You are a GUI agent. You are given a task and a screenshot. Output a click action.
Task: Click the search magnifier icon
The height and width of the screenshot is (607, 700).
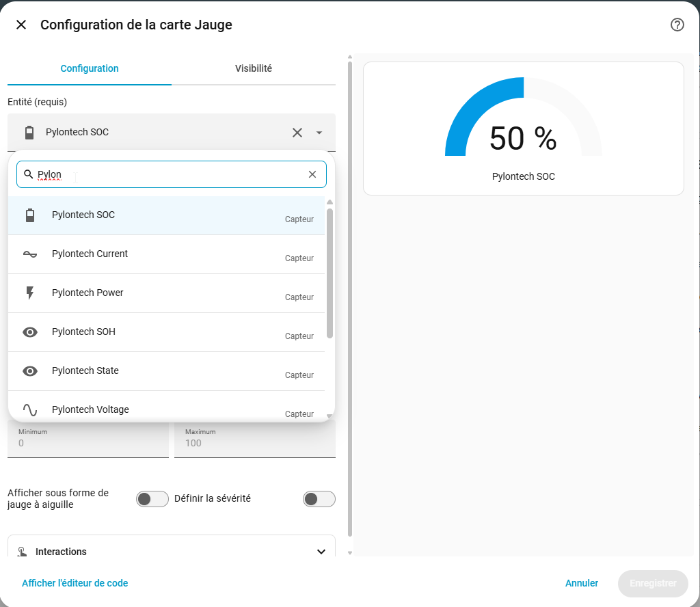point(28,174)
